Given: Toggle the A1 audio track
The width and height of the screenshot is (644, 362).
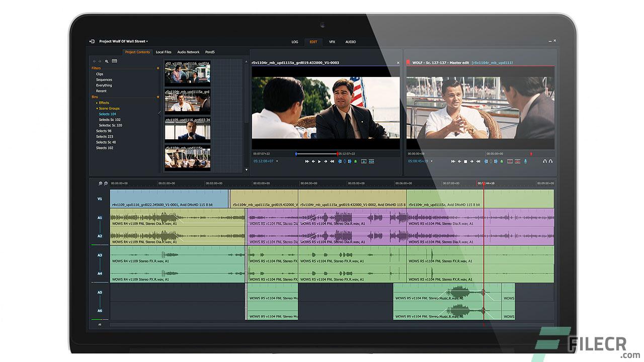Looking at the screenshot, I should [100, 218].
